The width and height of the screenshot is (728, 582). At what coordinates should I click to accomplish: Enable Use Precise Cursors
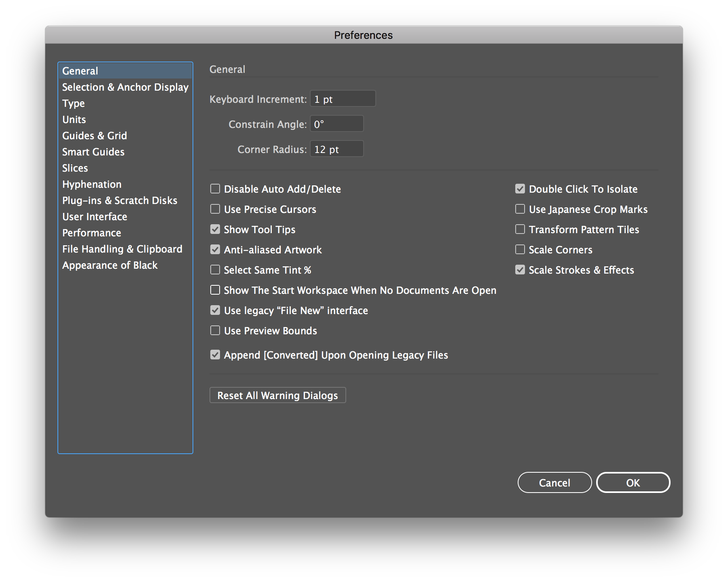tap(215, 209)
